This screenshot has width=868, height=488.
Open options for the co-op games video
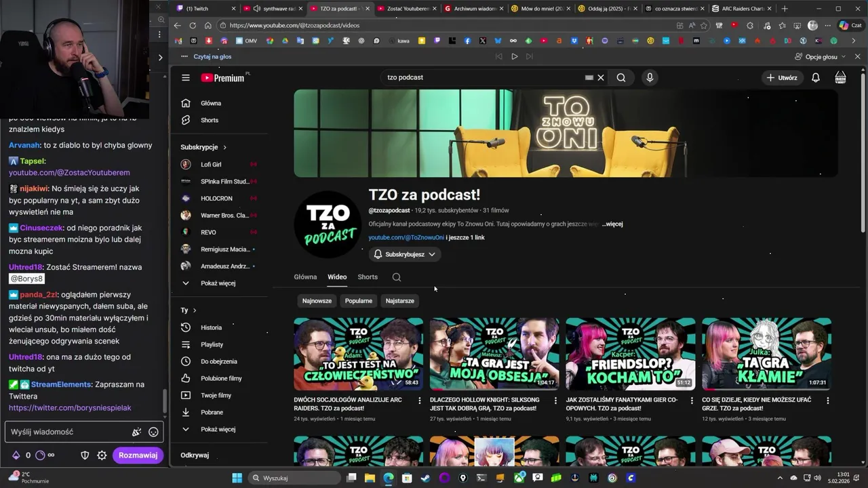(x=692, y=401)
